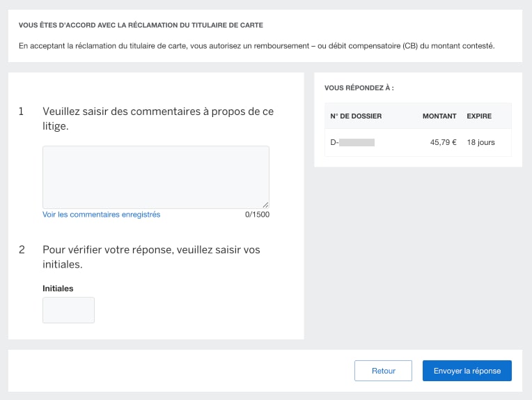This screenshot has width=532, height=400.
Task: Select the 'N° DE DOSSIER' column header
Action: pyautogui.click(x=356, y=116)
